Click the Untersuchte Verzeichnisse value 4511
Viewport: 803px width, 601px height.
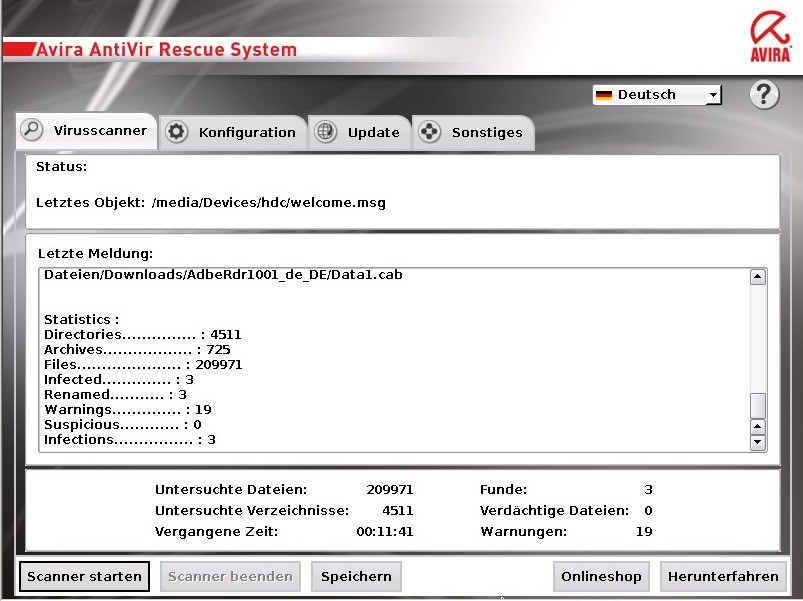tap(397, 511)
